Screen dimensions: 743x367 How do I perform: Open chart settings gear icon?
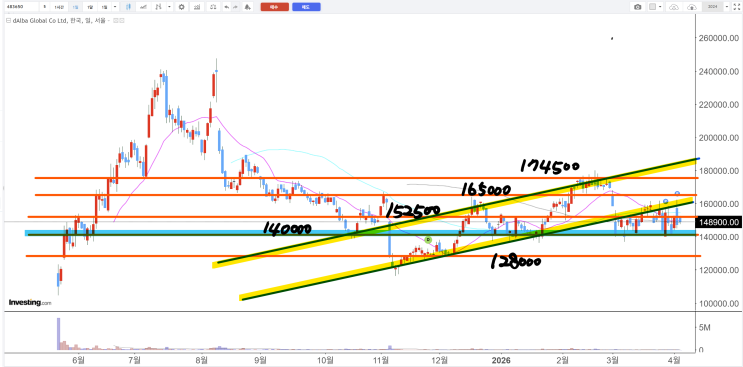click(x=181, y=7)
